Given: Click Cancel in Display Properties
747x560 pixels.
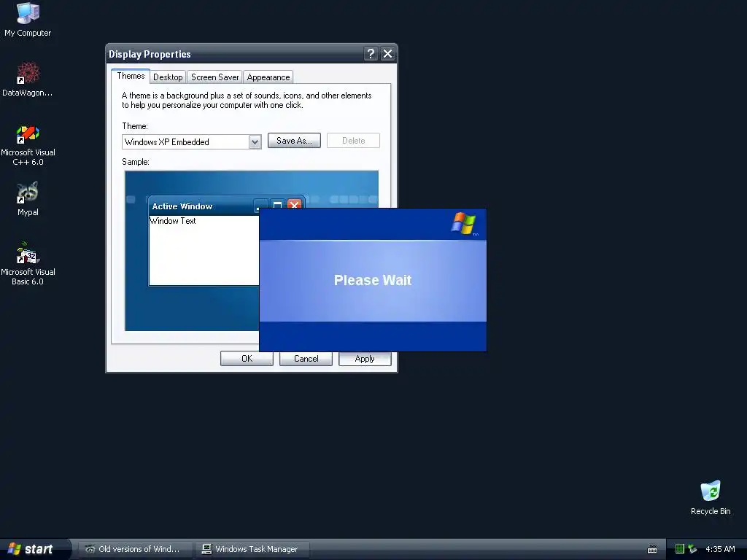Looking at the screenshot, I should (x=306, y=359).
